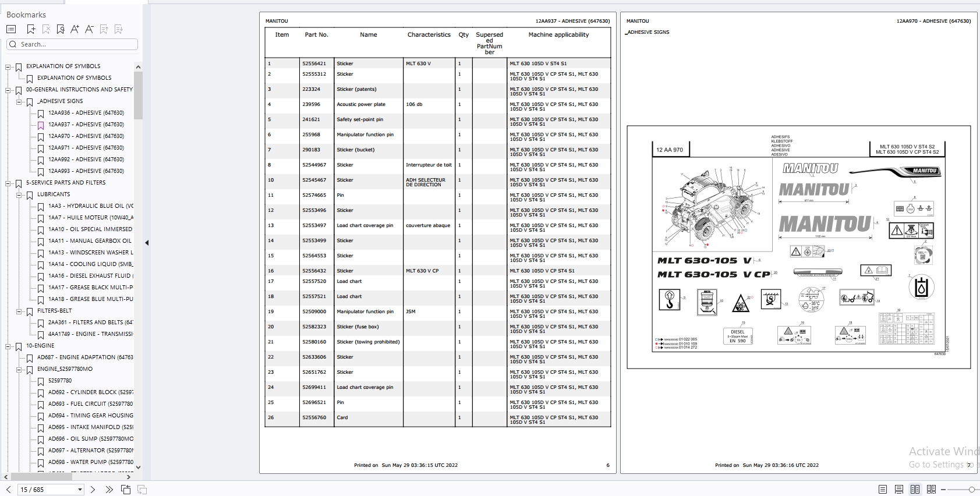Image resolution: width=980 pixels, height=496 pixels.
Task: Click bookmarks panel scroll-down arrow
Action: (138, 467)
